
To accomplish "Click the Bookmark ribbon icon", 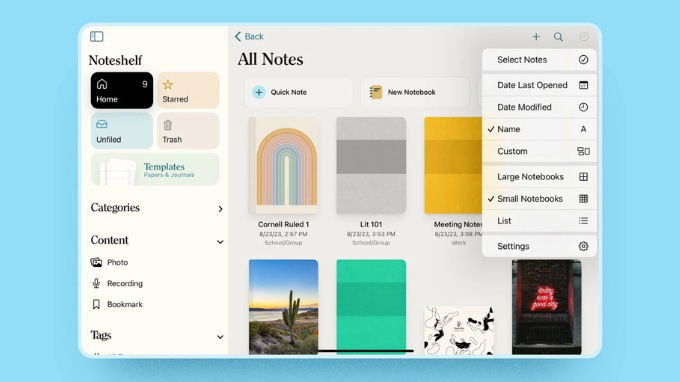I will (96, 304).
